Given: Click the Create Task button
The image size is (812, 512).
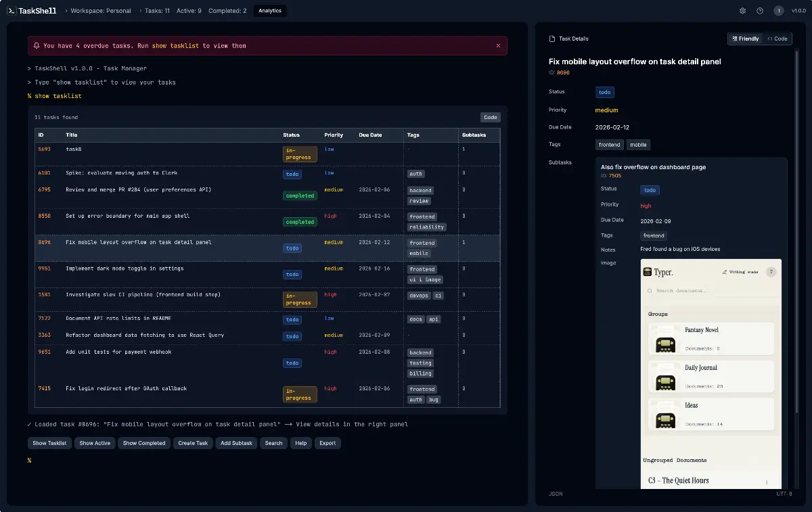Looking at the screenshot, I should 193,443.
